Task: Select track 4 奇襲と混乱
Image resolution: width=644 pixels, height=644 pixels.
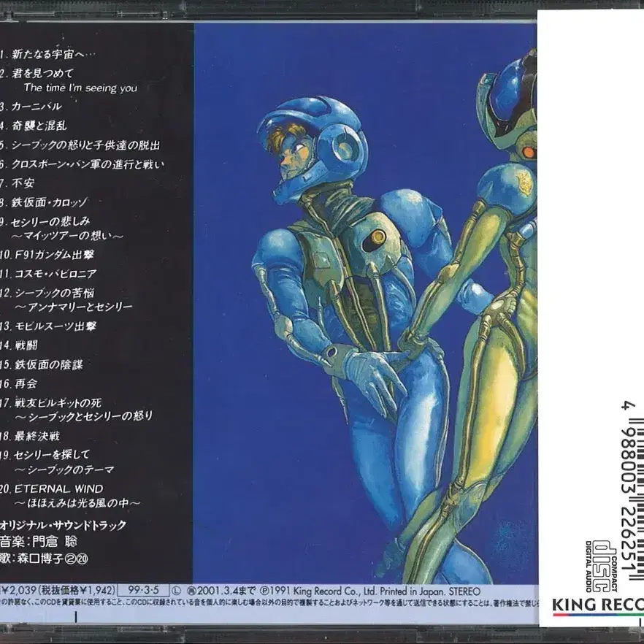Action: click(x=34, y=126)
